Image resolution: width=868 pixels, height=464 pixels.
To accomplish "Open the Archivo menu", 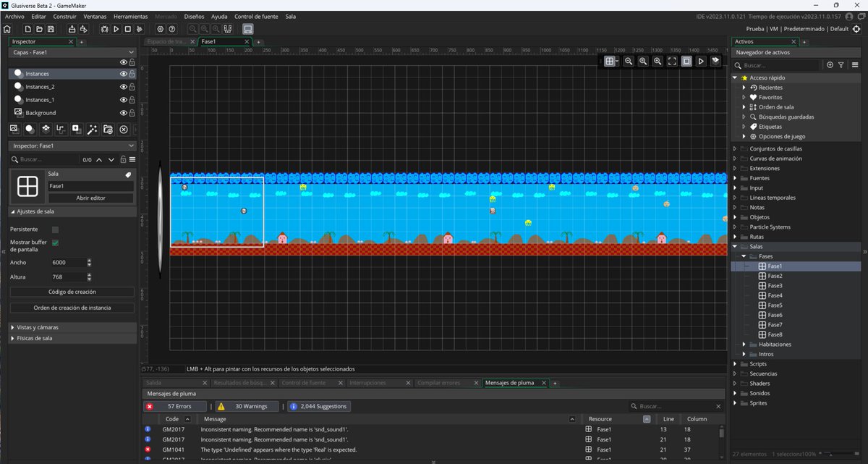I will 14,16.
